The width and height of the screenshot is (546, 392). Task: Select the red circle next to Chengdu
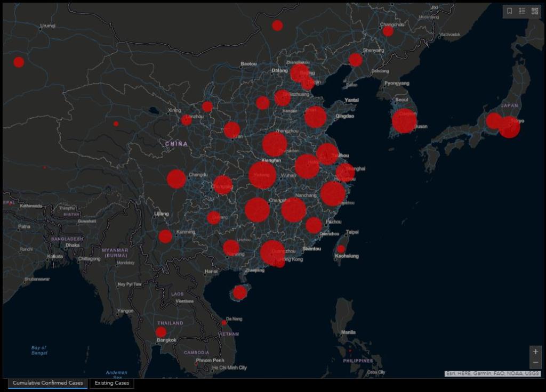(176, 179)
